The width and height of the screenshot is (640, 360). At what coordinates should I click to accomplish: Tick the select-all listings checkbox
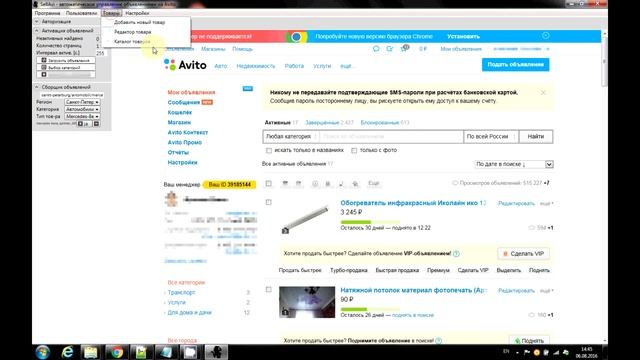(268, 184)
